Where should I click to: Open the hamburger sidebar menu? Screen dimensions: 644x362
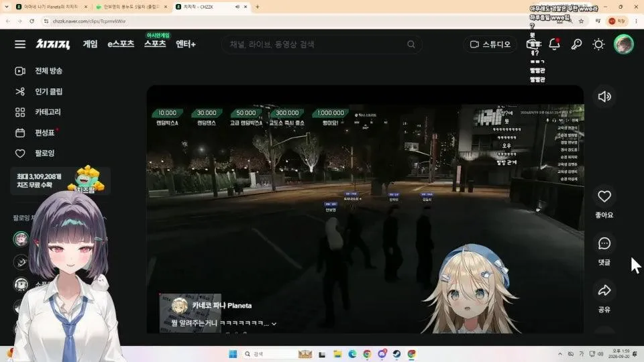coord(20,44)
